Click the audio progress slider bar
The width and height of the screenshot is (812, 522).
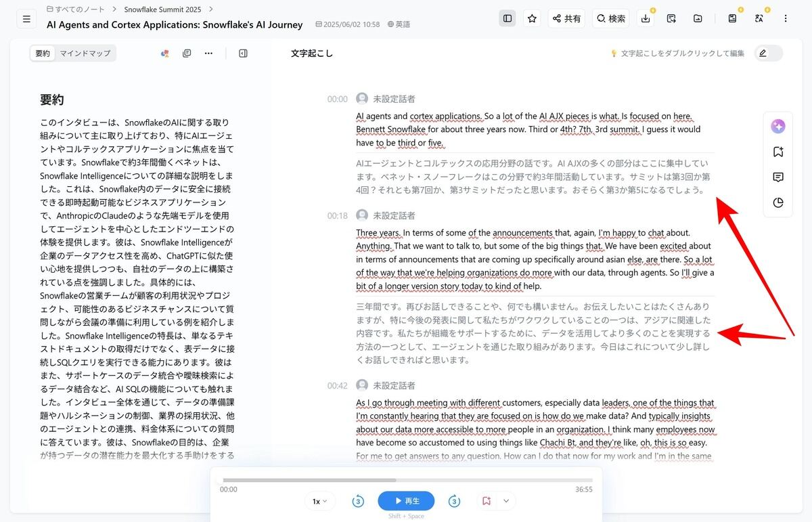coord(406,480)
